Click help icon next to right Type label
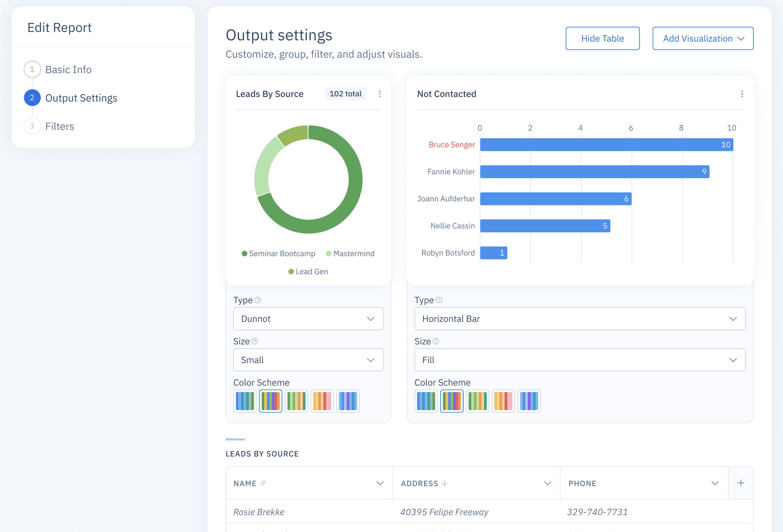783x532 pixels. coord(439,300)
